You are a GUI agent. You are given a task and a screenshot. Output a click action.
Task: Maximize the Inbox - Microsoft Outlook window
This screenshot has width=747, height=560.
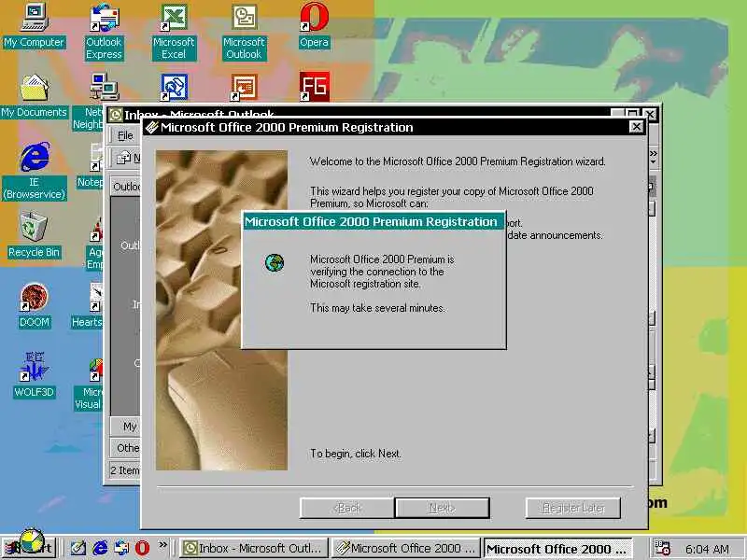pos(632,114)
